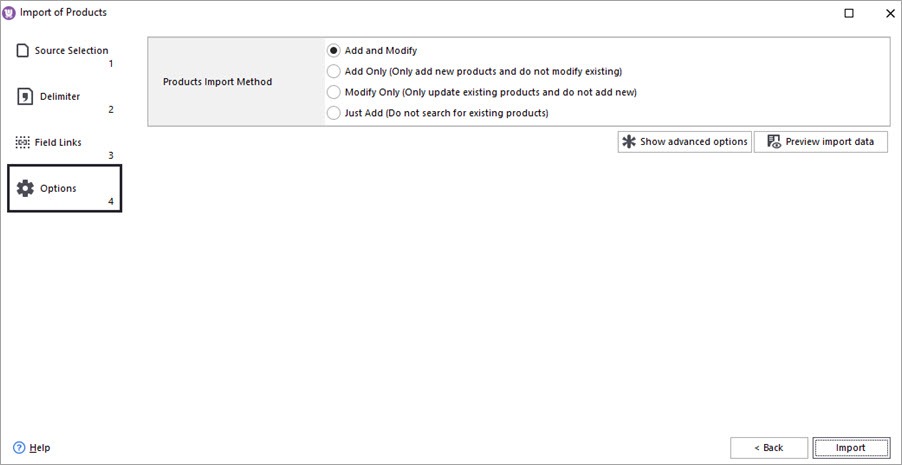Go to Source Selection step

[71, 50]
